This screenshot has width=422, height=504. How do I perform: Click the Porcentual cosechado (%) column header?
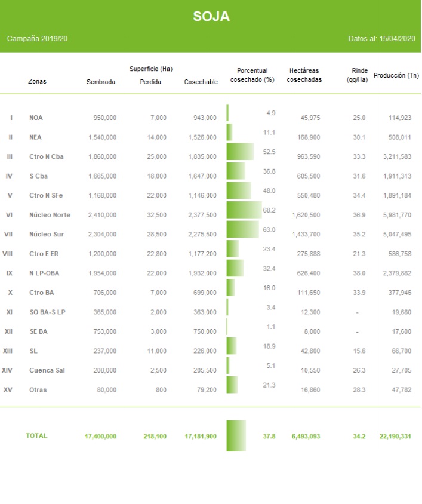[x=252, y=75]
